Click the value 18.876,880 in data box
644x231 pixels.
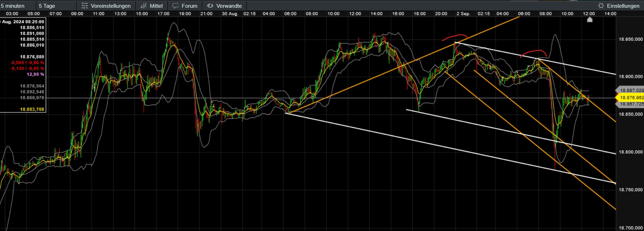click(32, 57)
